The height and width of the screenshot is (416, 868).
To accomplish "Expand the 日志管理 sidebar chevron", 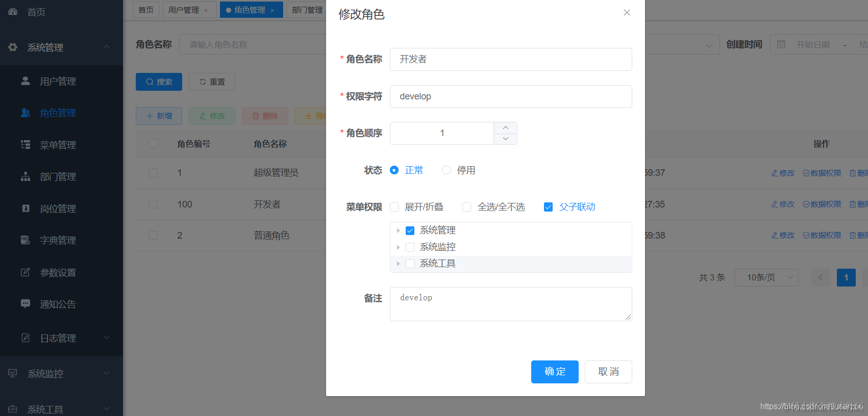I will click(x=107, y=337).
